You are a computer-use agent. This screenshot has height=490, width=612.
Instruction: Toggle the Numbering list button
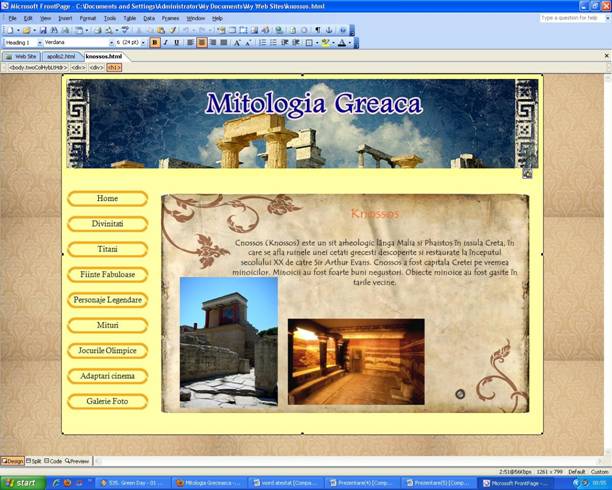tap(262, 43)
